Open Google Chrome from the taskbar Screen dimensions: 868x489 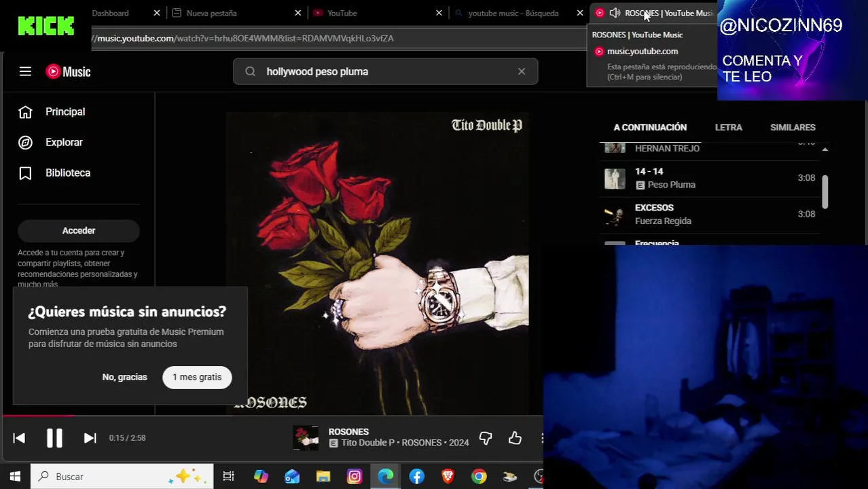(x=480, y=477)
